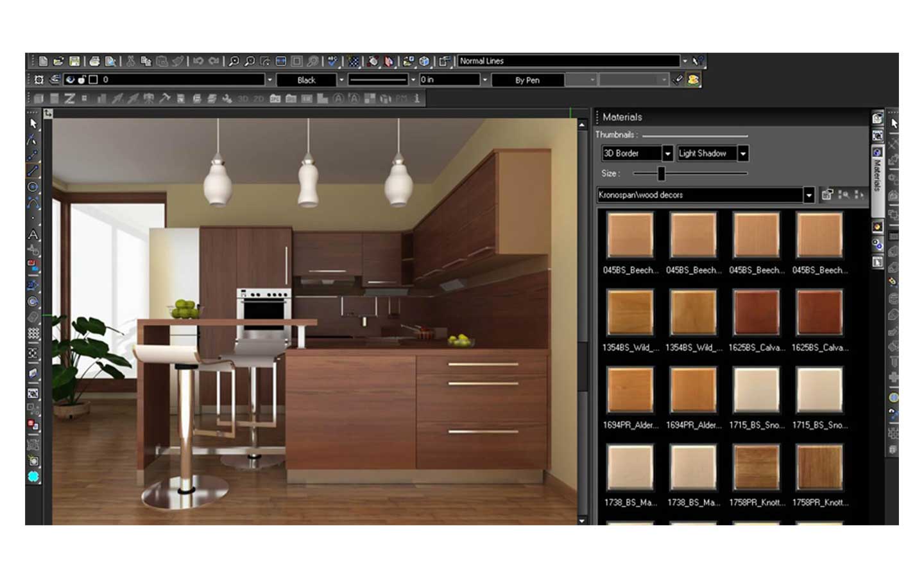Open the Normal Lines style dropdown
924x578 pixels.
685,61
